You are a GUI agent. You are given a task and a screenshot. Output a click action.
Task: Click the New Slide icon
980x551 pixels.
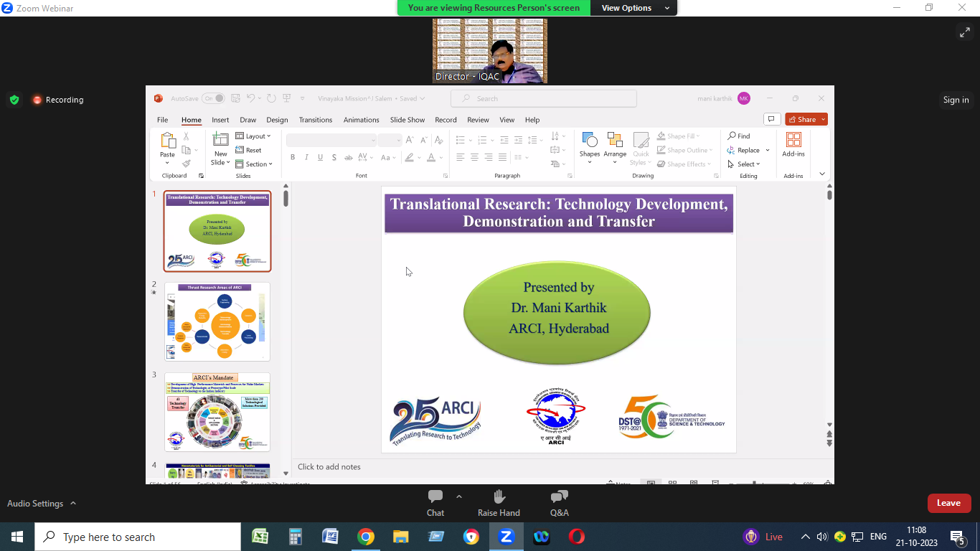[x=220, y=140]
